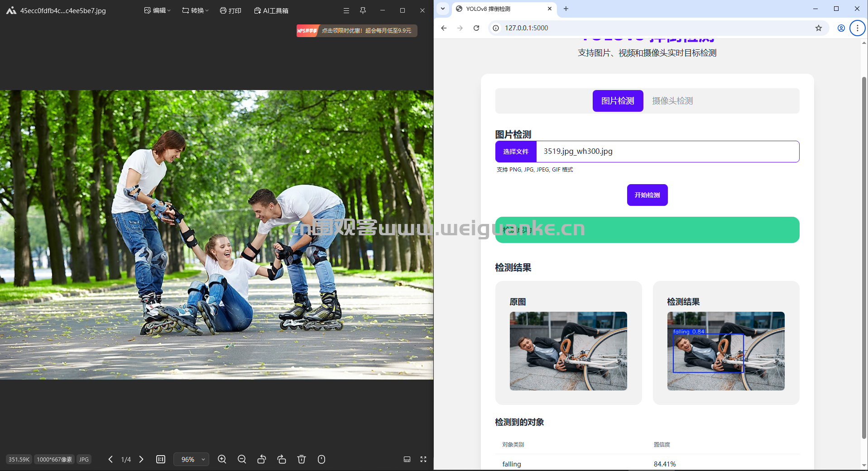Fit image to actual 1:1 size
Screen dimensions: 868x471
[x=161, y=459]
